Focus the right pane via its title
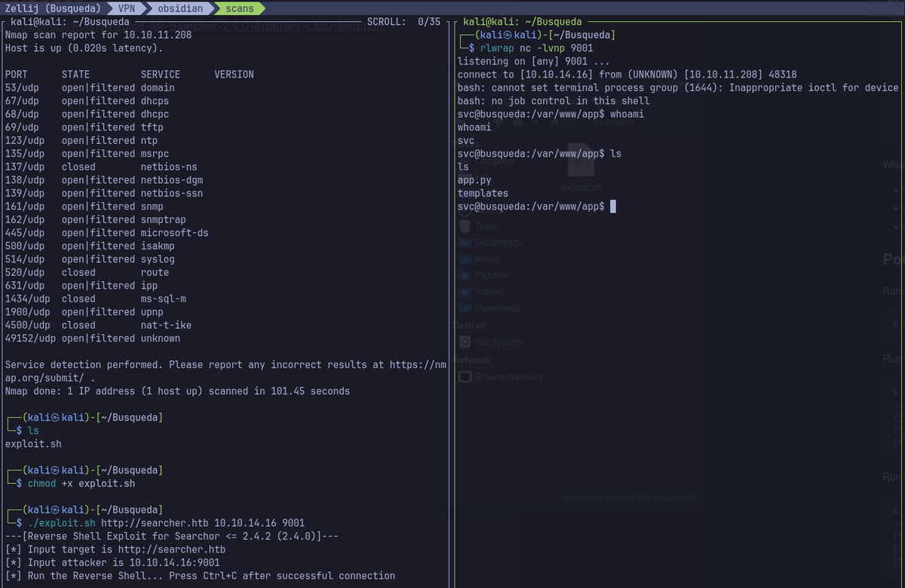Viewport: 905px width, 588px height. [x=523, y=22]
